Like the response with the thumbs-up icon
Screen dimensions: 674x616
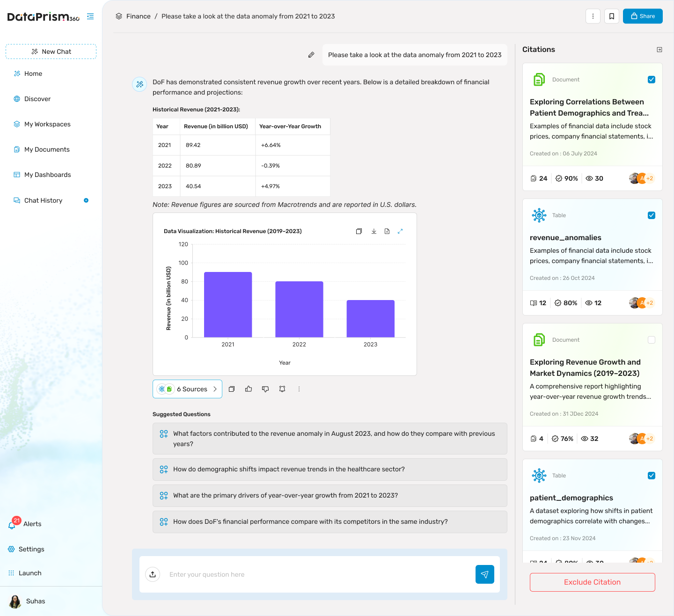(249, 389)
